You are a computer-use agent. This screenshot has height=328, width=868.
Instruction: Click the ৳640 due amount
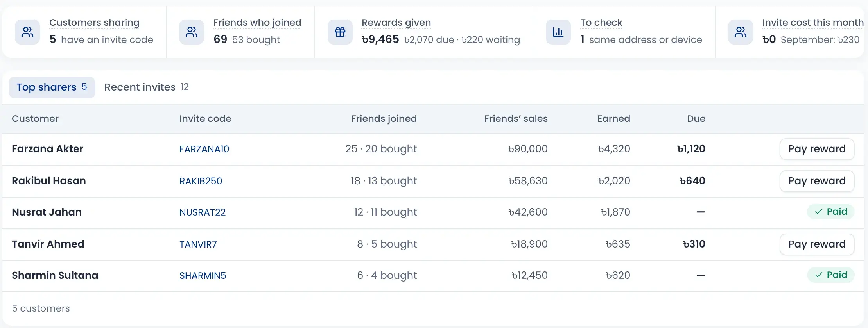point(692,181)
